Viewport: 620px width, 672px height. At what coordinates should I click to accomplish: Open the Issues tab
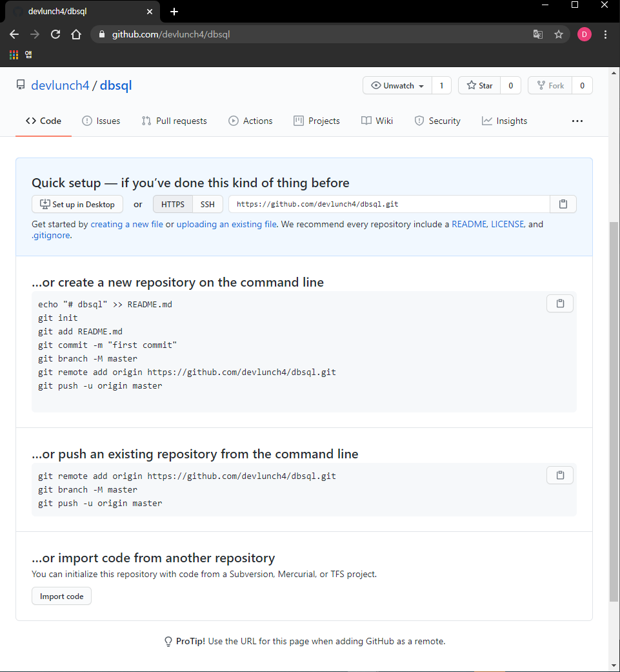click(101, 121)
